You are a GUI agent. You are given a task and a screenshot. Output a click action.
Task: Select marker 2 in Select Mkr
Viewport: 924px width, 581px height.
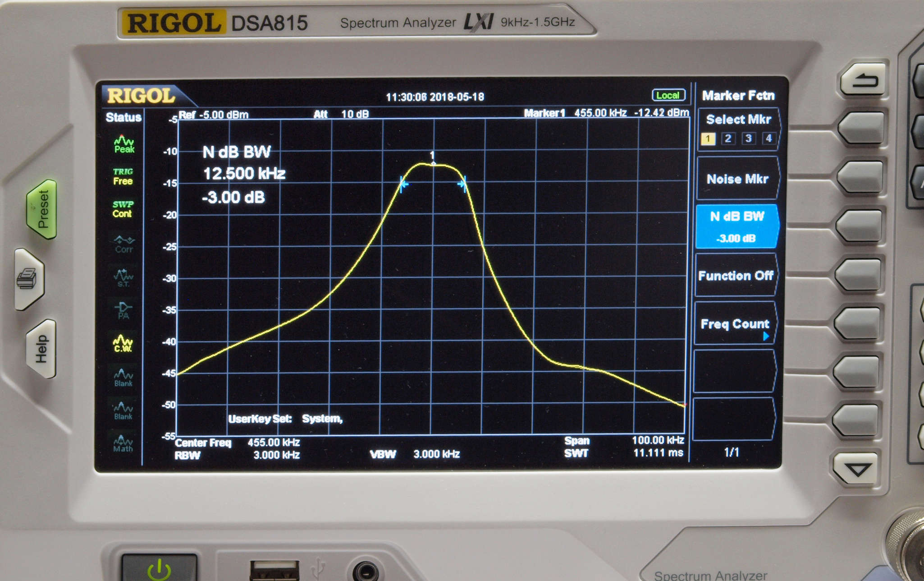point(728,138)
